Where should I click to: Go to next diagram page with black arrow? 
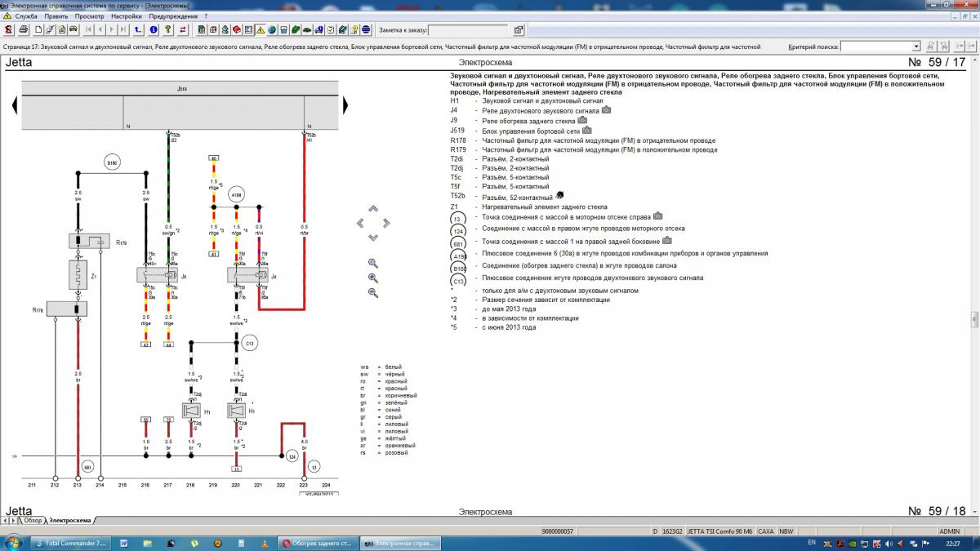[x=345, y=105]
